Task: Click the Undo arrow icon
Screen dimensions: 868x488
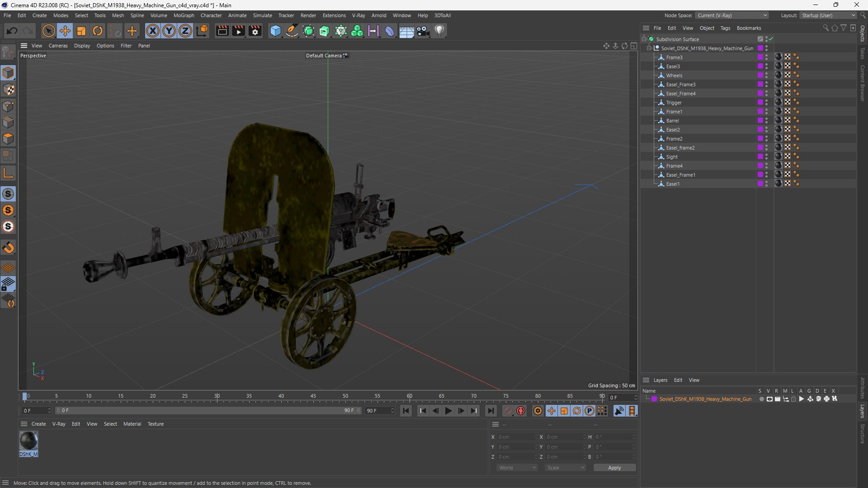Action: click(x=12, y=31)
